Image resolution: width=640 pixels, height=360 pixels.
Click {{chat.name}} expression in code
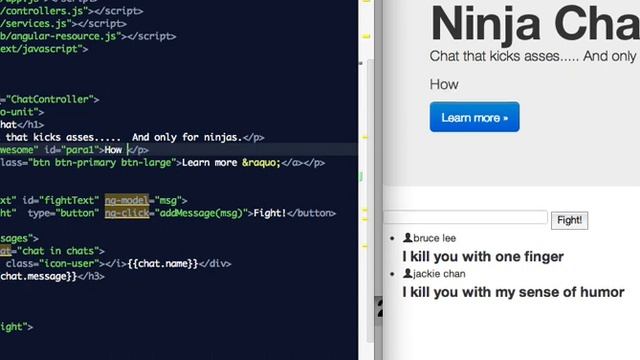[x=163, y=264]
